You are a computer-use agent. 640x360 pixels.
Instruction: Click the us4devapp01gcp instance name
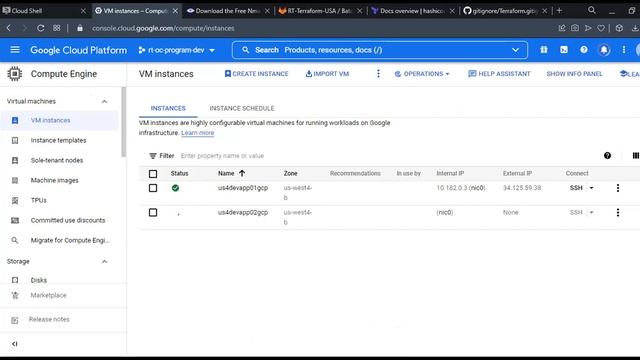click(x=243, y=188)
